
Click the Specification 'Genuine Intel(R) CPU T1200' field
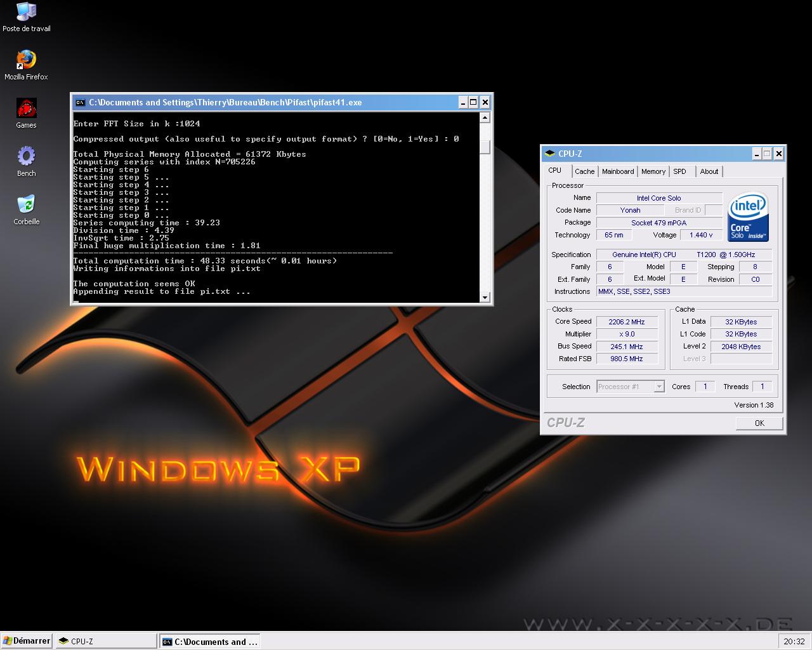click(684, 255)
